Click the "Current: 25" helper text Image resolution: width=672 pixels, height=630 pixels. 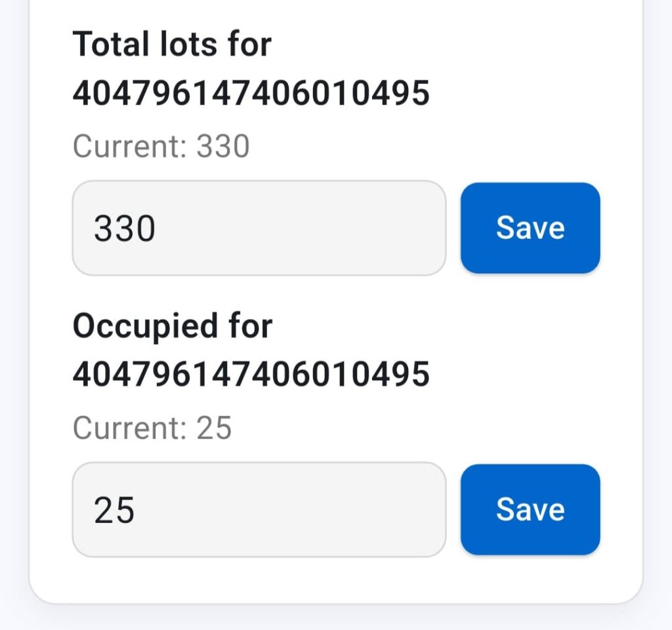(152, 428)
